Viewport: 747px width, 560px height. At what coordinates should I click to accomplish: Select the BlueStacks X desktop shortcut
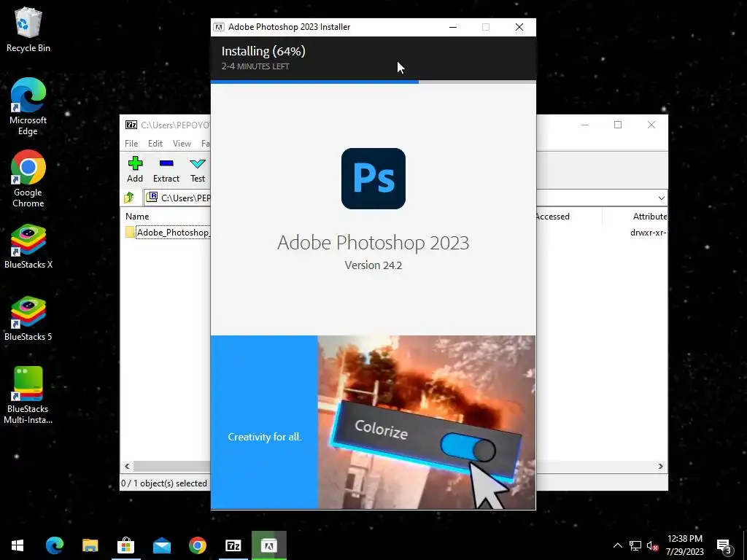[x=28, y=246]
